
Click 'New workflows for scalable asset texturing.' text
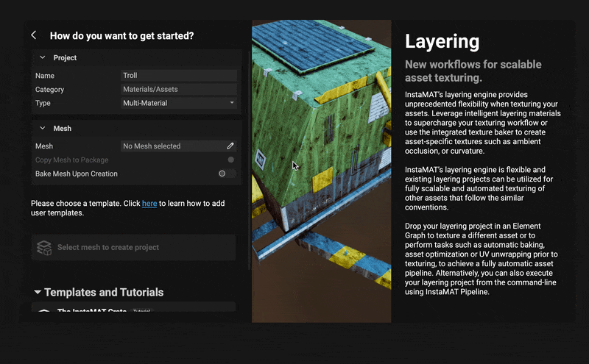(x=473, y=71)
